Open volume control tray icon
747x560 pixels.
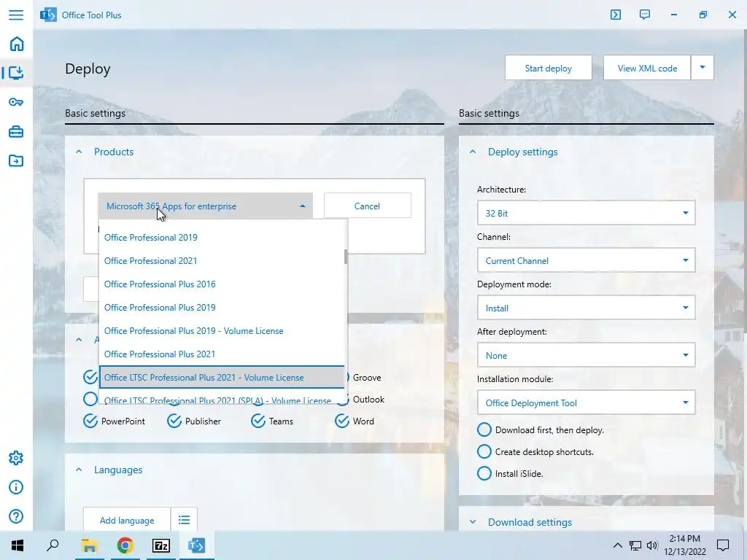tap(652, 545)
